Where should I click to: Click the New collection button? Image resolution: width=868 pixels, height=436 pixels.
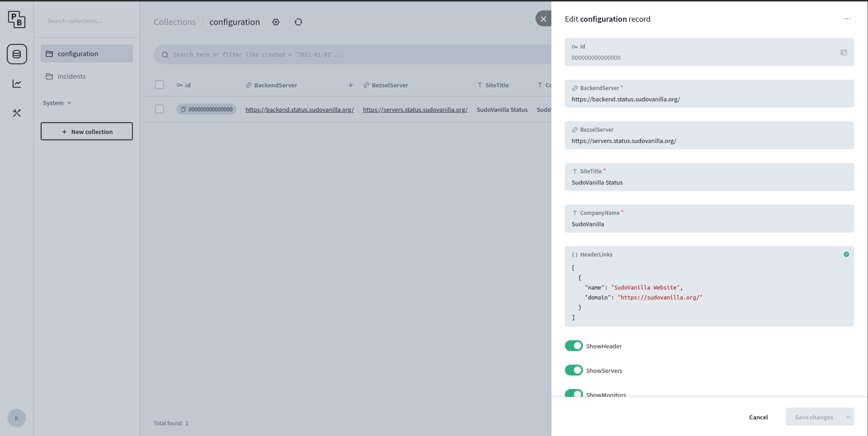[x=87, y=132]
